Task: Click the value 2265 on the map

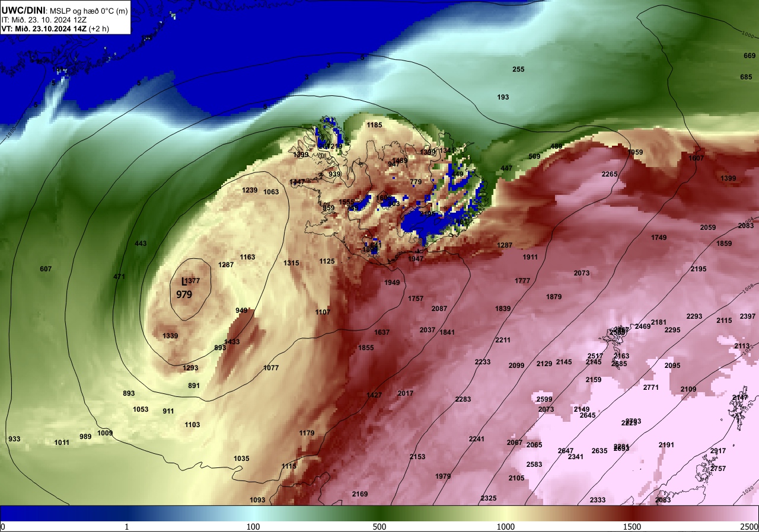Action: tap(610, 174)
